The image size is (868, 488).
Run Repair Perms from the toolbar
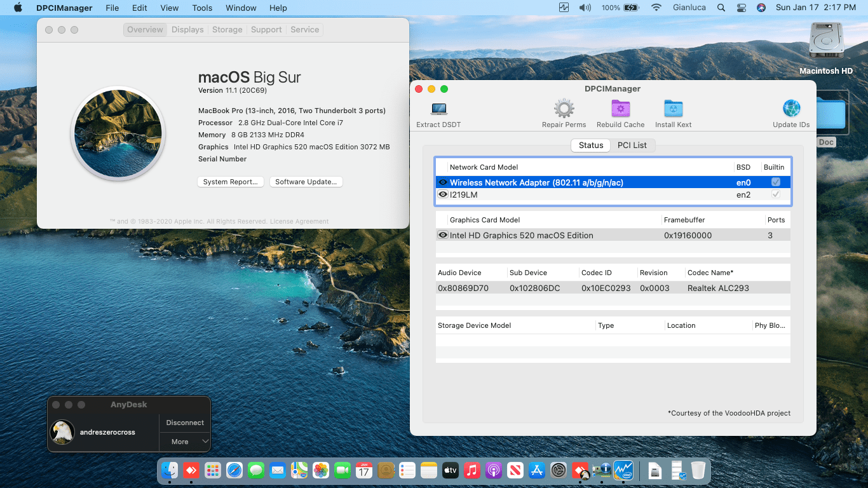coord(564,109)
